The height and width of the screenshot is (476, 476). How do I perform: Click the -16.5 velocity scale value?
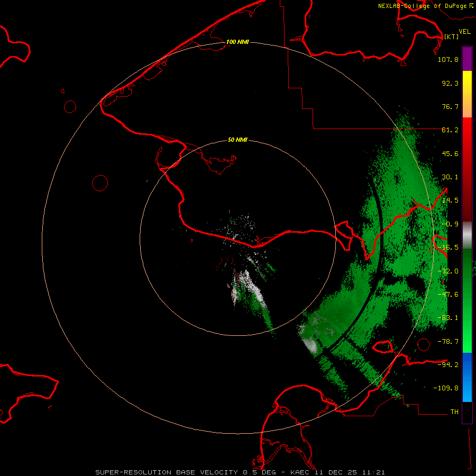pos(448,248)
